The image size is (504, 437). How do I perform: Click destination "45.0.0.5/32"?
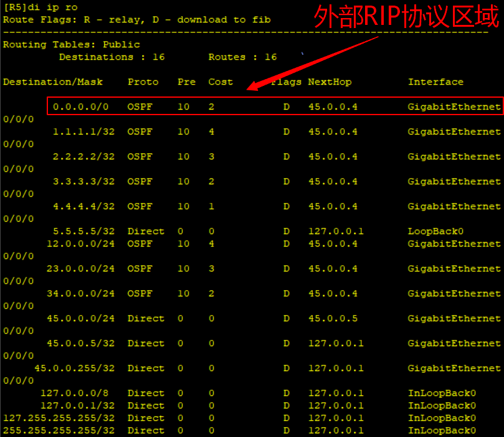[81, 344]
